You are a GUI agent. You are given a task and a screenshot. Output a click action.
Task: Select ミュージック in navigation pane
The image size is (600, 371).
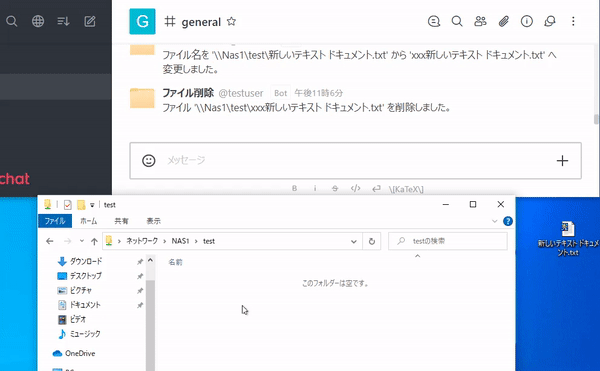(79, 334)
